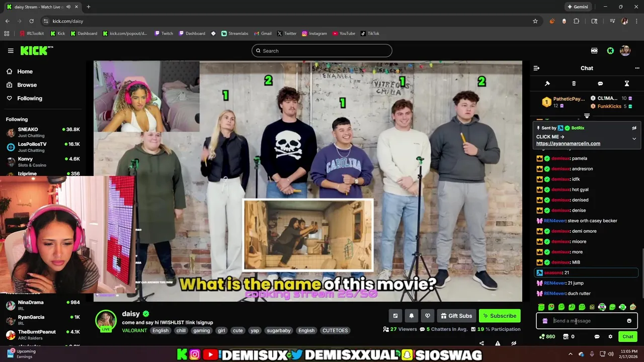Image resolution: width=644 pixels, height=362 pixels.
Task: Click the Gift Subs button
Action: click(456, 316)
